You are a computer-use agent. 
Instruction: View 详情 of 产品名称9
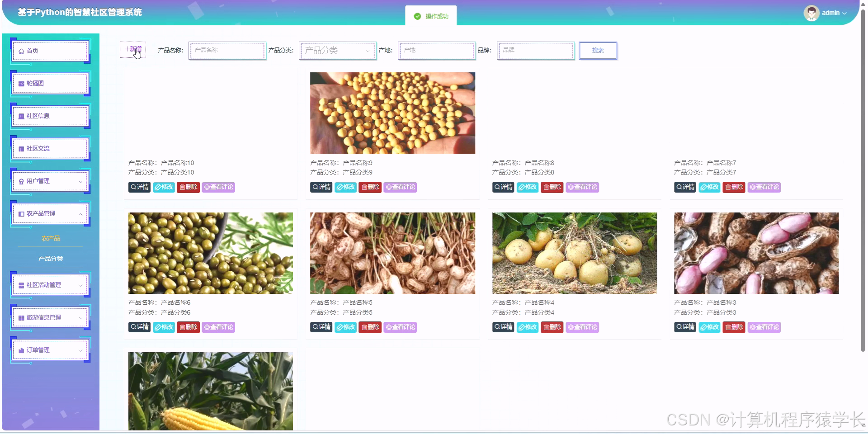(x=321, y=187)
